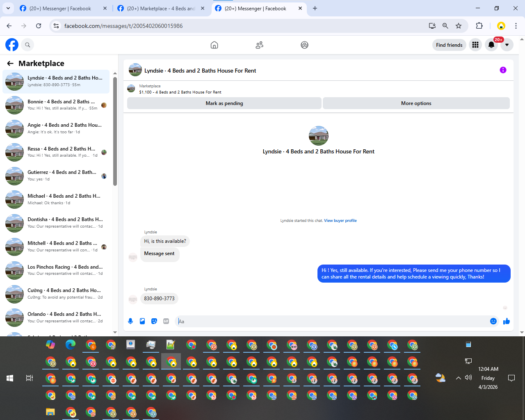Open the Cường conversation

tap(56, 294)
